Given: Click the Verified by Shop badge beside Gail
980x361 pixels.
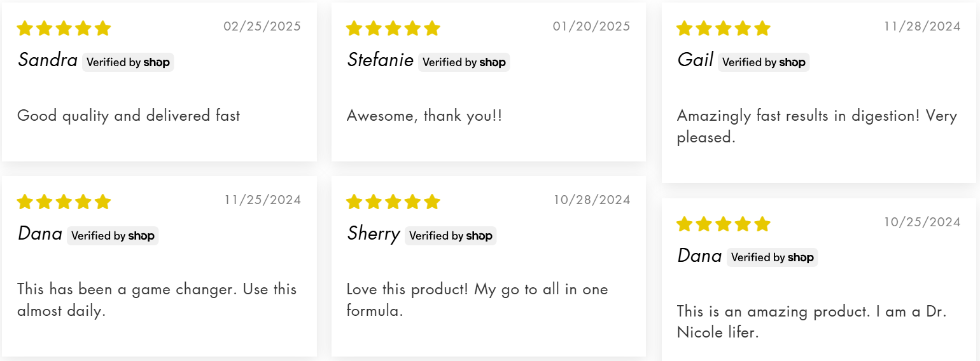Looking at the screenshot, I should pos(764,62).
